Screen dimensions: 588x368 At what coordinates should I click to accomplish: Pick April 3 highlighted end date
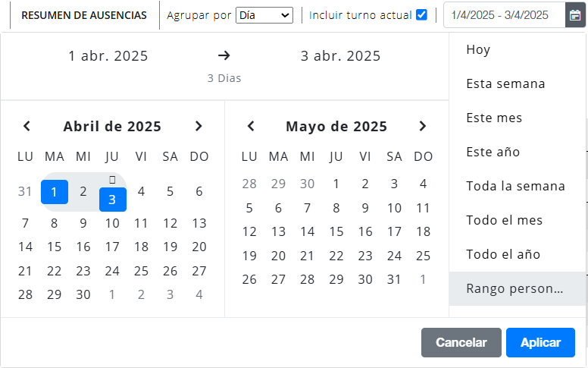coord(112,200)
